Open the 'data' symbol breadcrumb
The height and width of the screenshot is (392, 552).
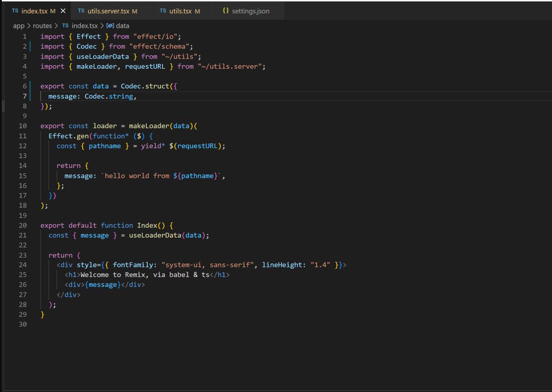point(122,26)
